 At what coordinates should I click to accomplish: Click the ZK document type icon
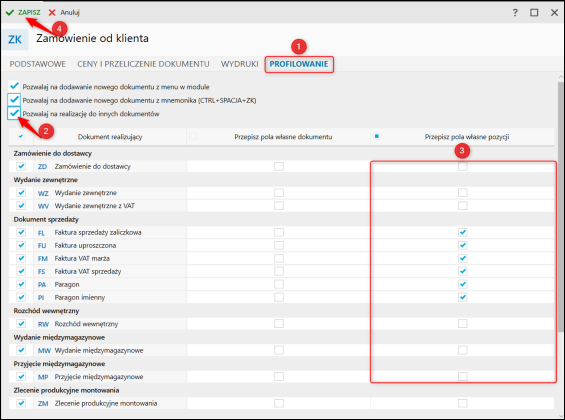(15, 39)
